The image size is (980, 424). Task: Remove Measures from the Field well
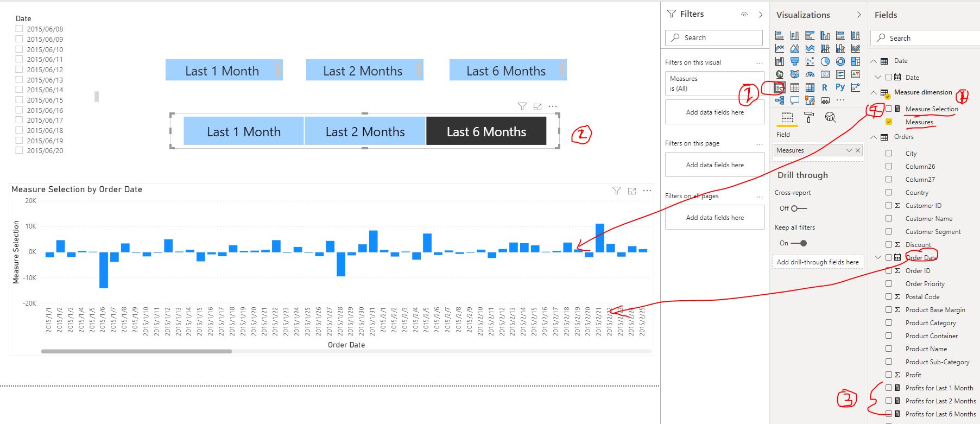tap(858, 150)
